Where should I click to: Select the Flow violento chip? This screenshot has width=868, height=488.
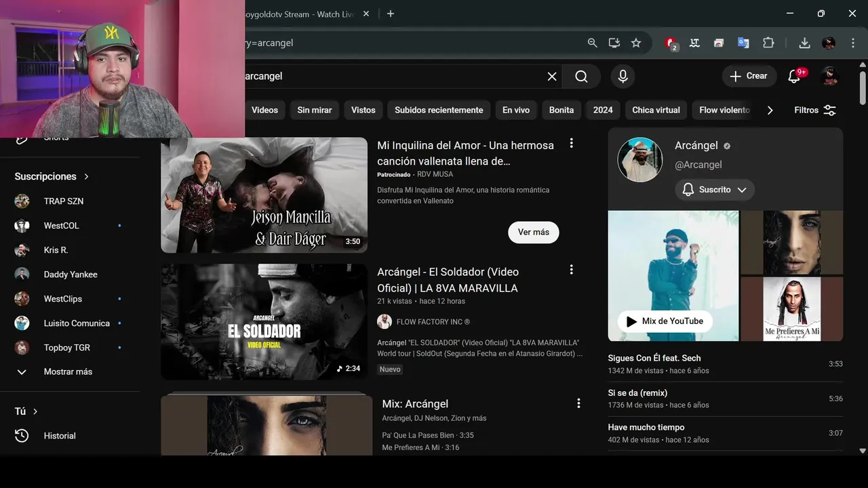coord(724,110)
